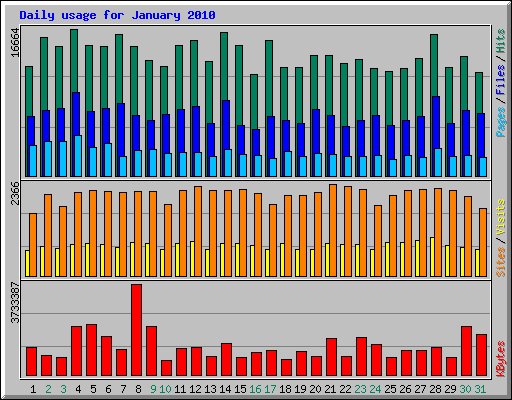Image resolution: width=512 pixels, height=400 pixels.
Task: Click the 2366 visits axis value
Action: tap(15, 193)
